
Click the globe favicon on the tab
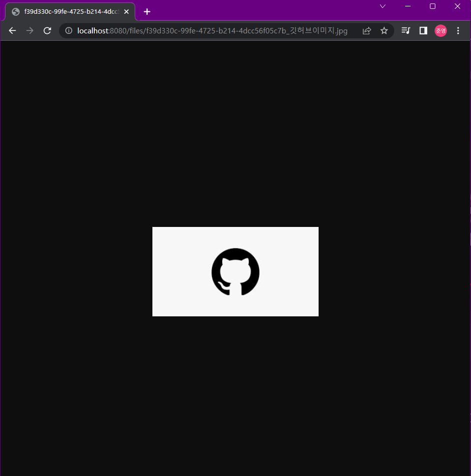coord(16,12)
